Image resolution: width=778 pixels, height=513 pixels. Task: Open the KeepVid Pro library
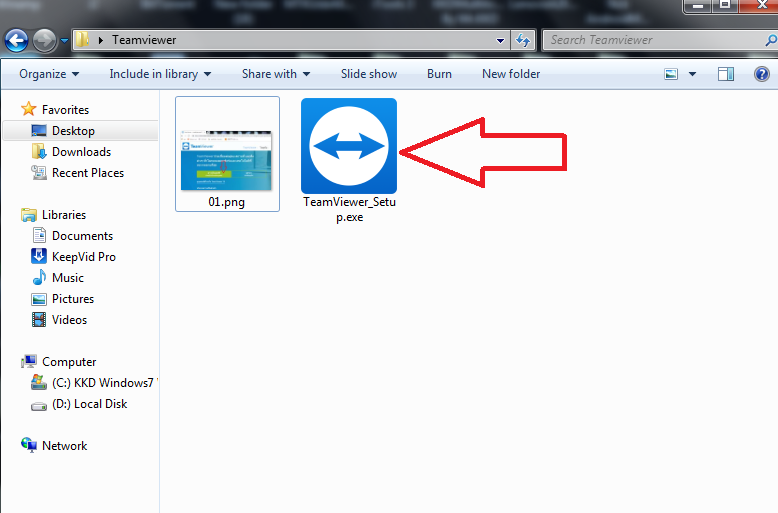point(83,257)
